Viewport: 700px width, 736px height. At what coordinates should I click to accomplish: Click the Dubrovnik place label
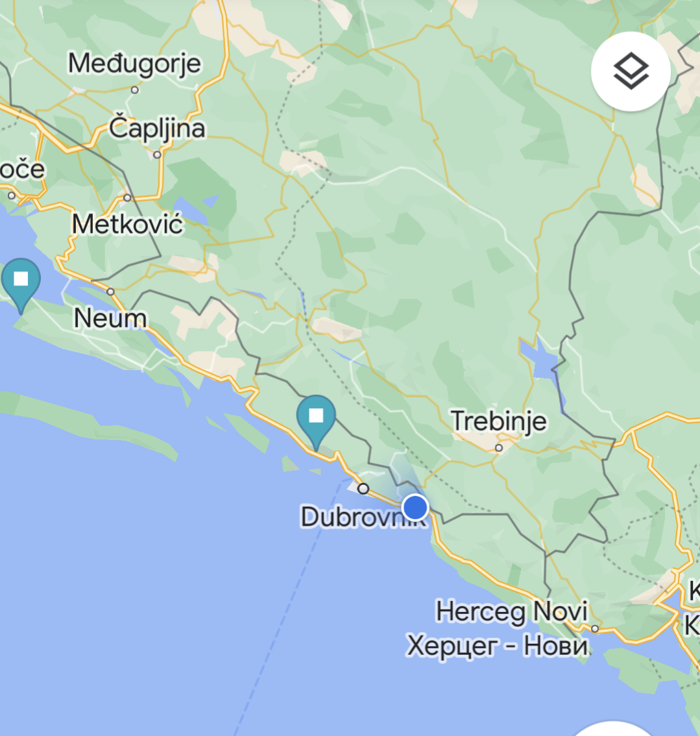(362, 517)
